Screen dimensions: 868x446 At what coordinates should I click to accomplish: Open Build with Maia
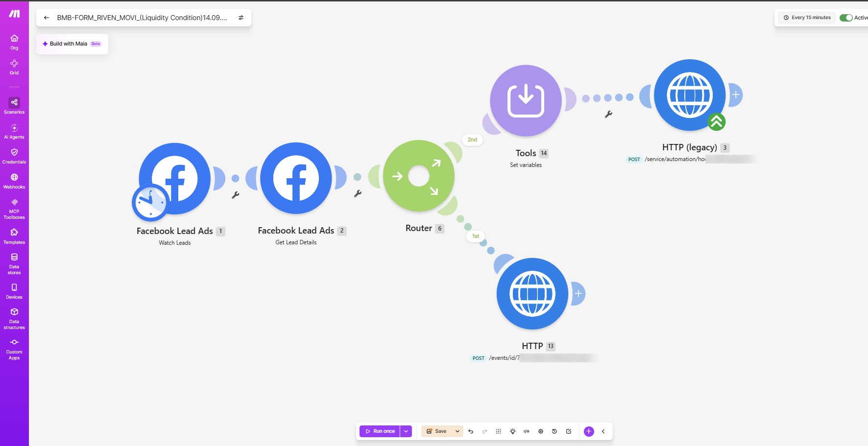point(72,44)
